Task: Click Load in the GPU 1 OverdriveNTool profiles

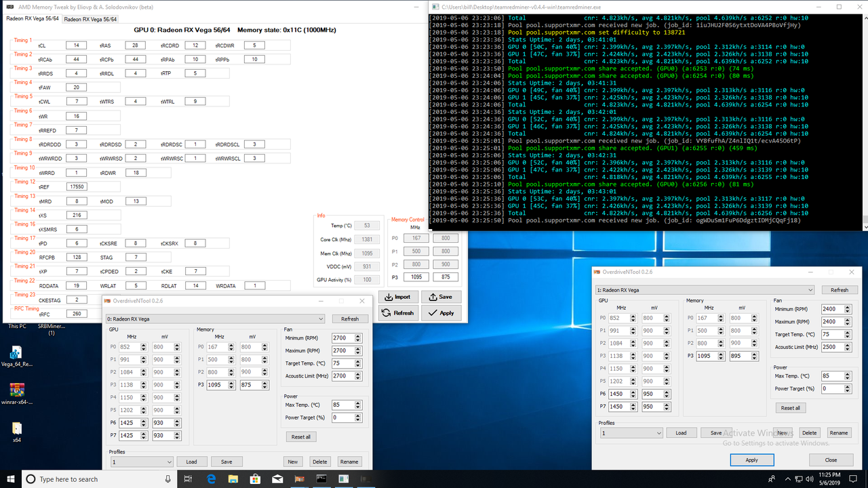Action: tap(682, 432)
